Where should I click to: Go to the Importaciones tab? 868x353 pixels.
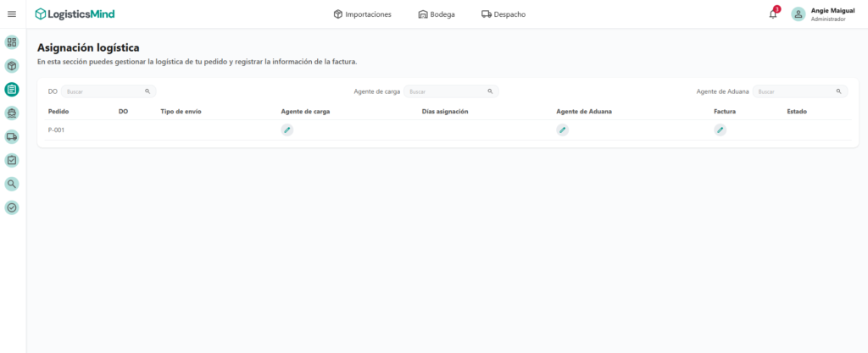tap(363, 14)
